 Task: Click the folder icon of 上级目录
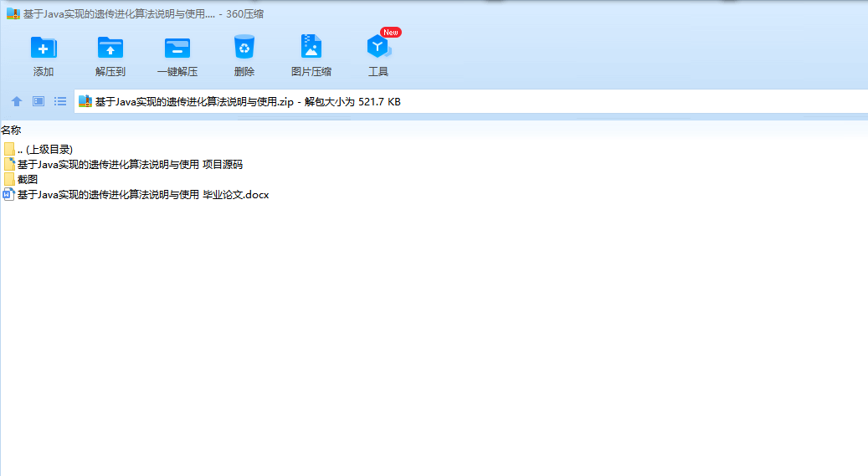click(x=9, y=150)
